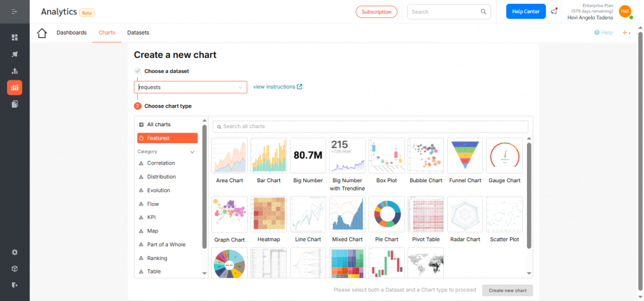Click the Subscription button
644x301 pixels.
click(376, 11)
